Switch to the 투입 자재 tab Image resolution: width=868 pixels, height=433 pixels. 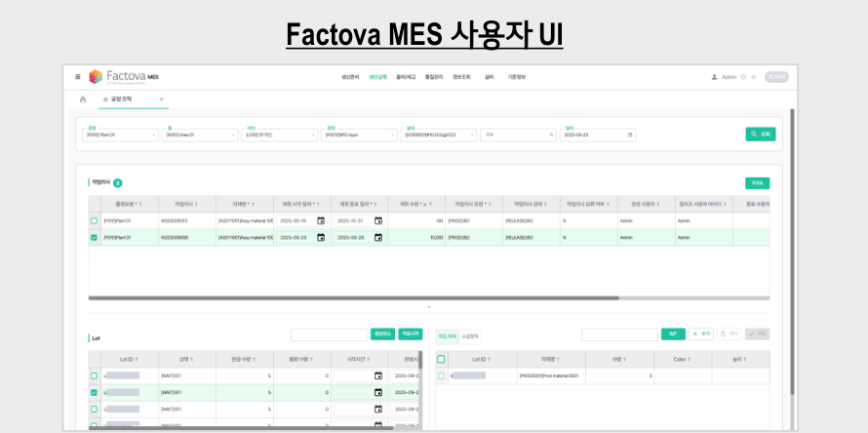click(x=448, y=336)
